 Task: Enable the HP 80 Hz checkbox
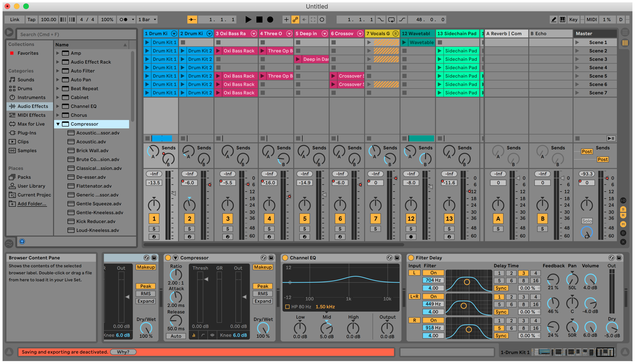pyautogui.click(x=287, y=307)
